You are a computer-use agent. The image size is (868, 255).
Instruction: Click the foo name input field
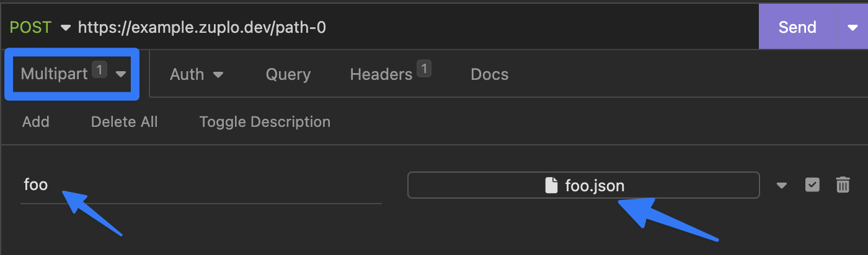tap(201, 185)
